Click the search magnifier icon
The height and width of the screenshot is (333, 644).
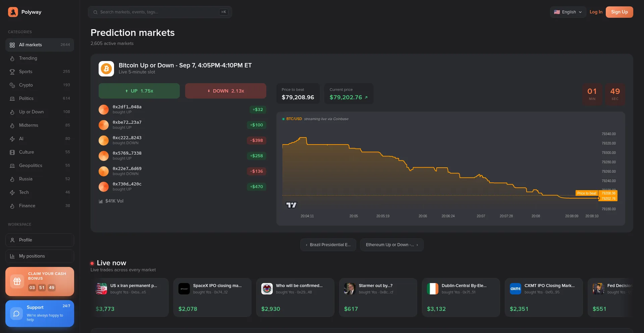point(96,12)
